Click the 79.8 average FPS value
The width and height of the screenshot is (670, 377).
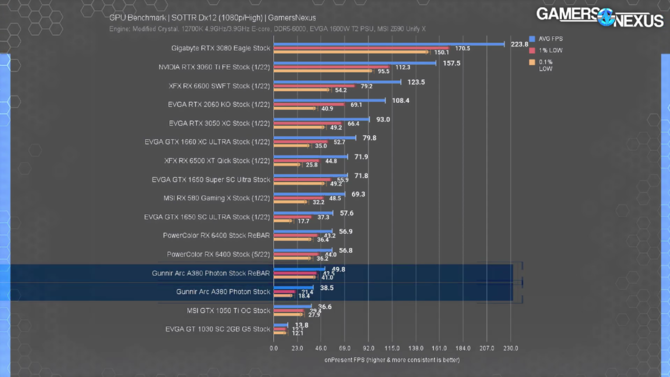pyautogui.click(x=370, y=138)
